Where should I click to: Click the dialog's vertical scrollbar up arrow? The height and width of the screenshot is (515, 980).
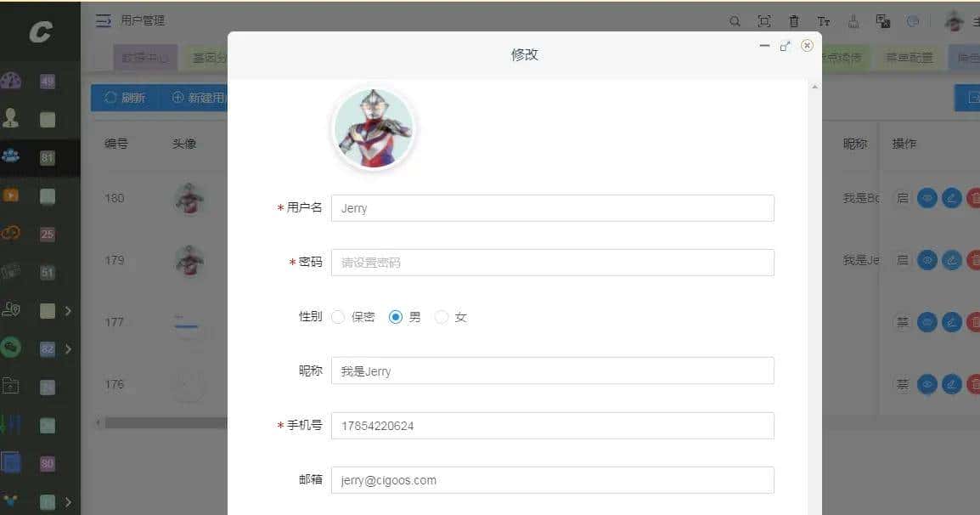pyautogui.click(x=814, y=87)
